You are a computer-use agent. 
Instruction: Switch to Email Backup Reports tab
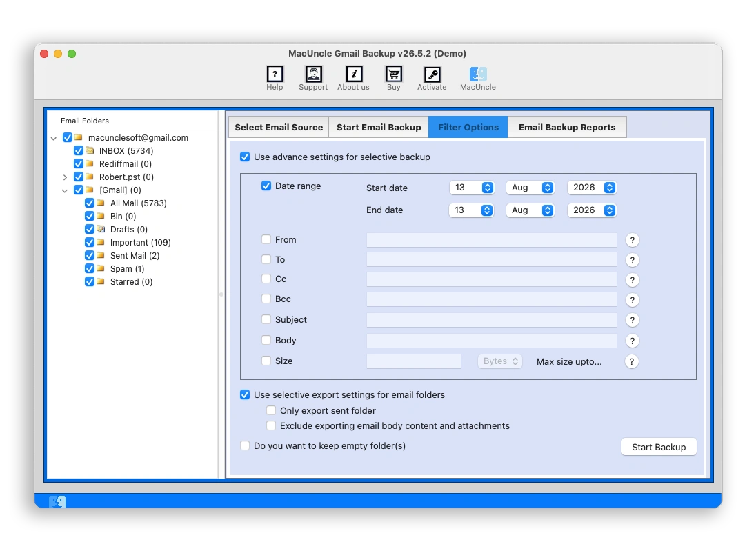[x=567, y=128]
